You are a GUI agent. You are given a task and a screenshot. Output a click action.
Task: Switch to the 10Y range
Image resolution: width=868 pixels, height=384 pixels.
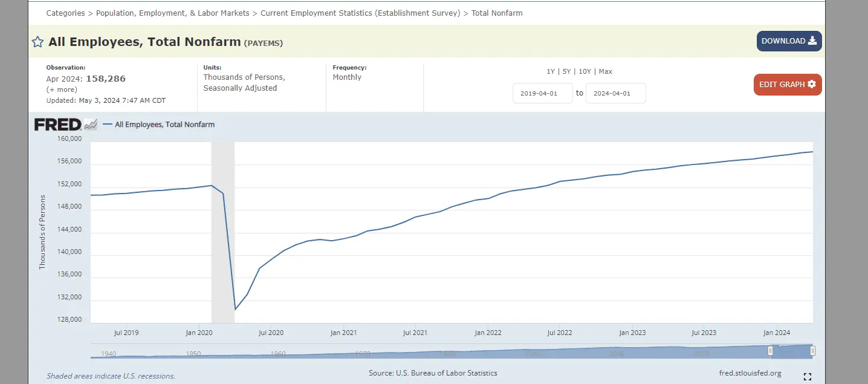(585, 71)
